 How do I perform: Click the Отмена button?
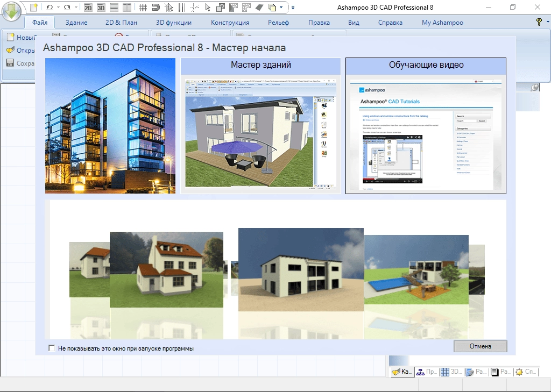point(480,346)
